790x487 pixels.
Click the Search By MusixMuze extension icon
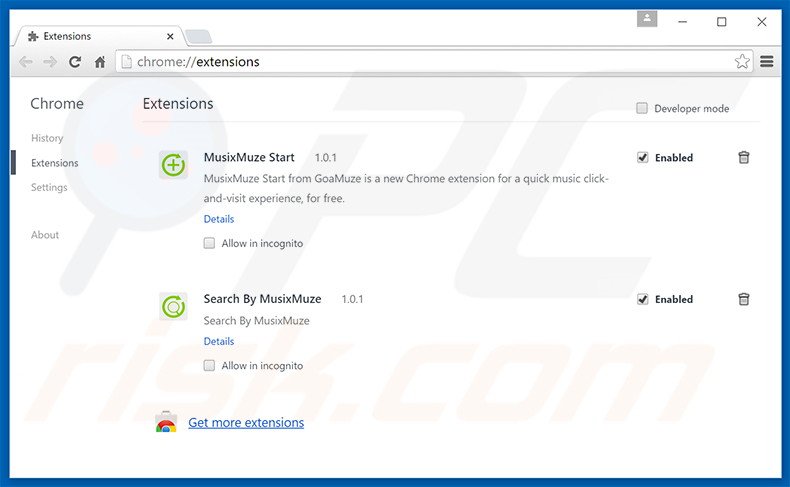(173, 306)
